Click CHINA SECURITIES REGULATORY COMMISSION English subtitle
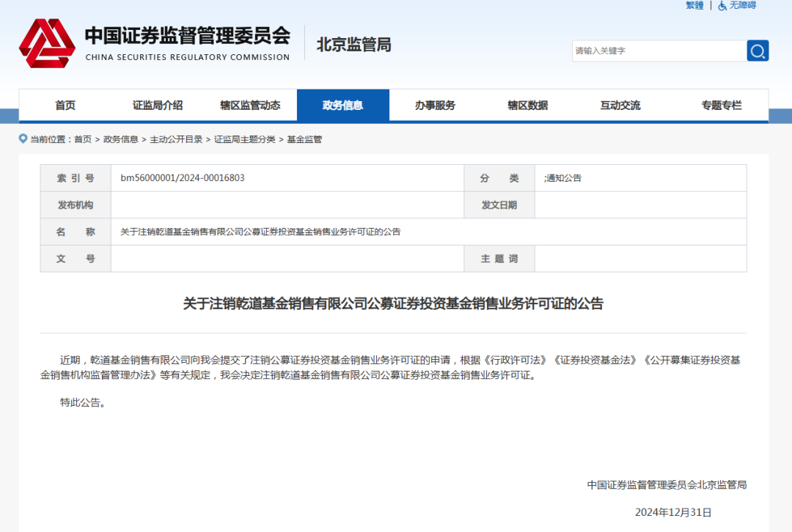The image size is (792, 532). pyautogui.click(x=188, y=57)
